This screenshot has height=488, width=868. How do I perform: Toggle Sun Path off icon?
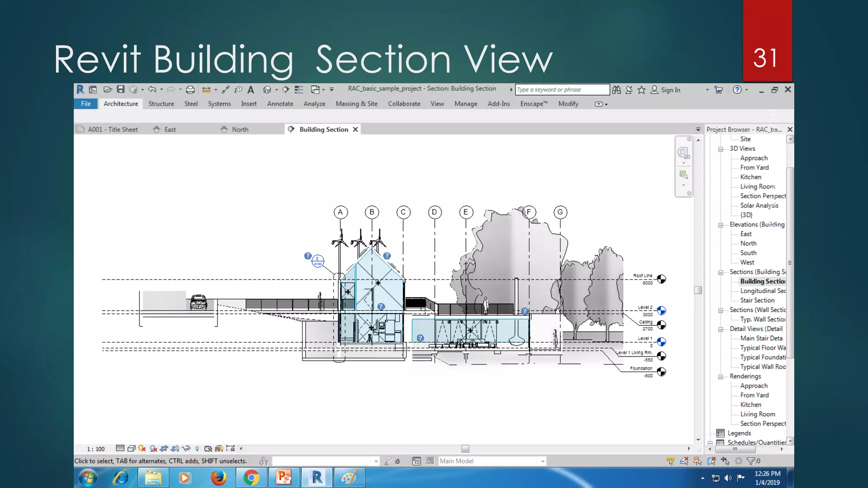(x=142, y=448)
